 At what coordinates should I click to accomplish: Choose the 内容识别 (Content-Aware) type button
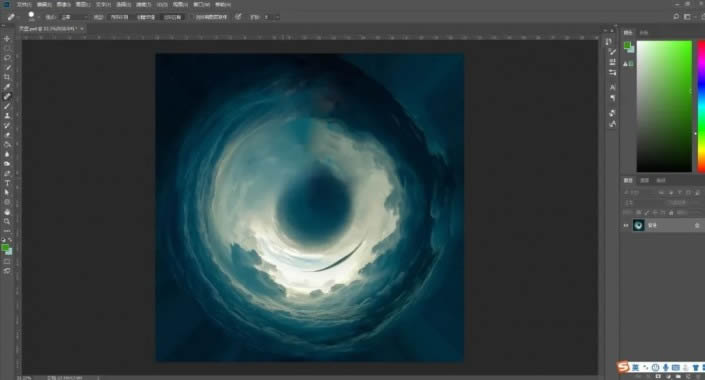point(119,17)
